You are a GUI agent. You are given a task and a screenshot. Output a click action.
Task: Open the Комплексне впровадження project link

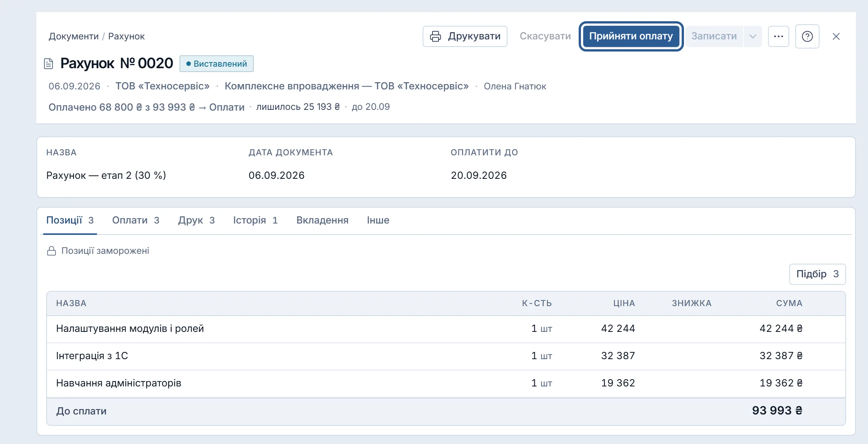347,86
